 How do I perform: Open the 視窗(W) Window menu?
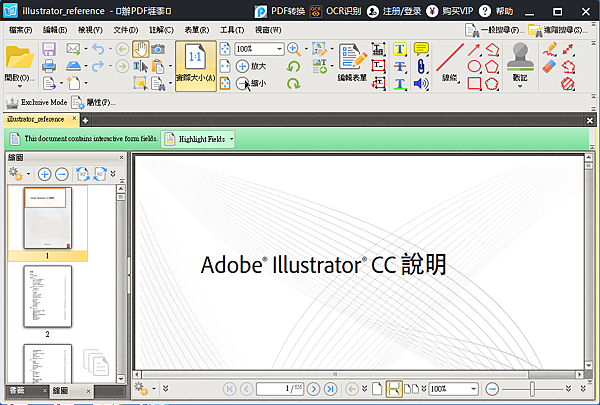coord(268,30)
